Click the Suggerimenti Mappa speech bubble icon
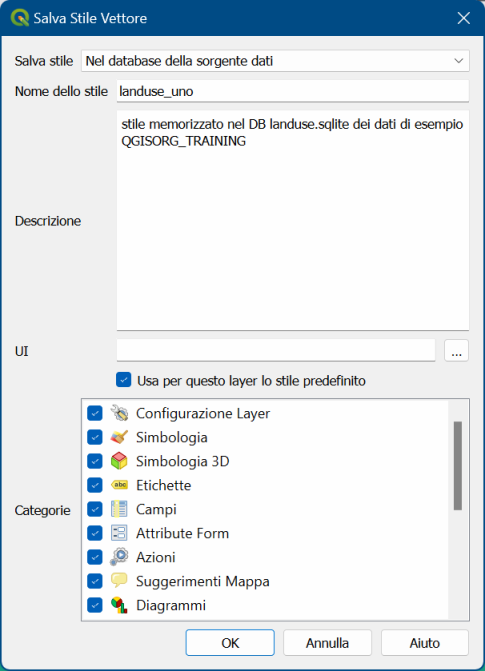Viewport: 485px width, 671px height. pyautogui.click(x=119, y=581)
